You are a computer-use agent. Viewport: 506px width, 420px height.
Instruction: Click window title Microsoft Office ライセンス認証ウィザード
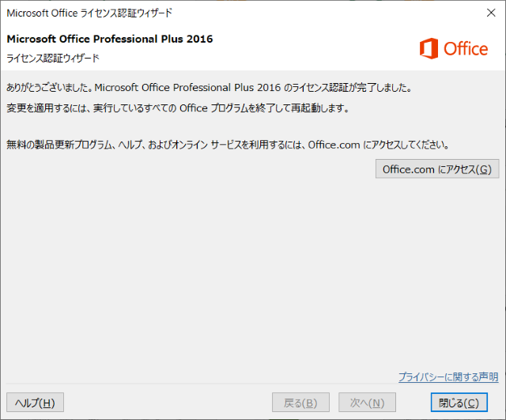[89, 13]
